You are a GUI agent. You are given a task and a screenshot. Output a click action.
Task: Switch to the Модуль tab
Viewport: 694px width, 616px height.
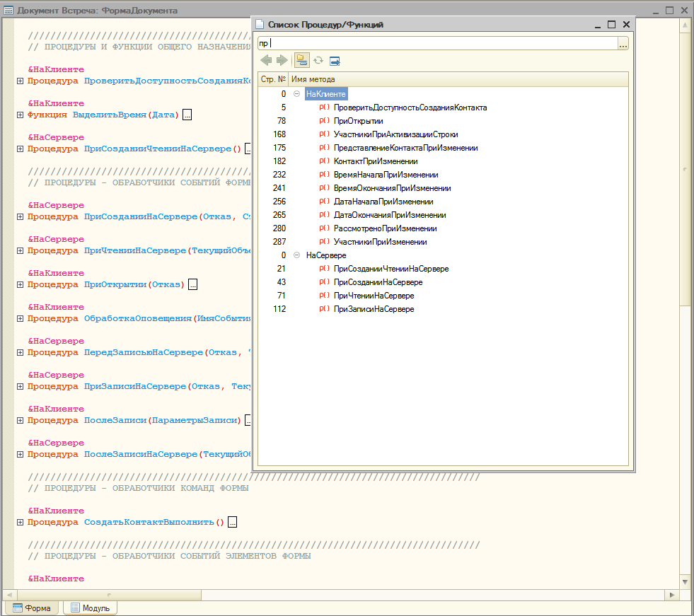click(90, 608)
